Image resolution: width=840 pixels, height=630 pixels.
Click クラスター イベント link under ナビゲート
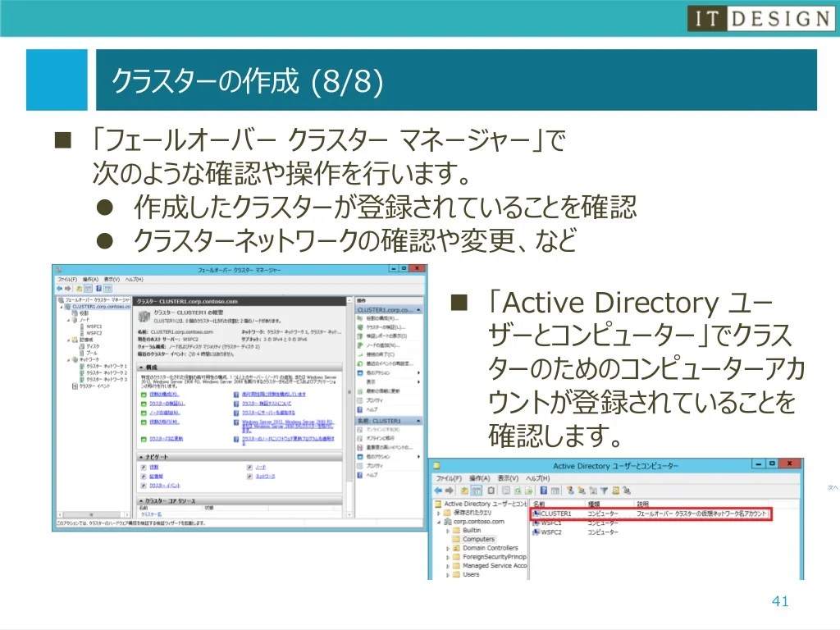[x=164, y=486]
